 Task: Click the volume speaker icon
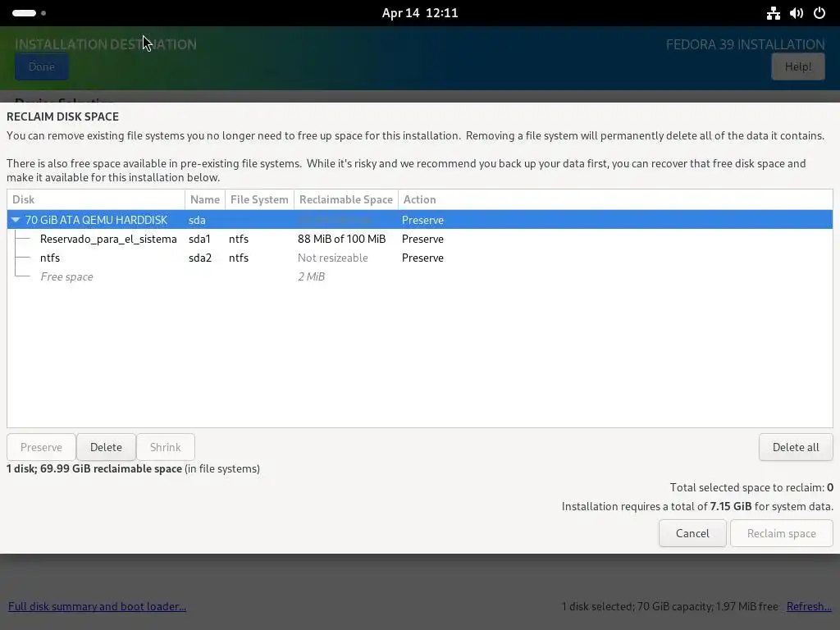click(x=796, y=13)
